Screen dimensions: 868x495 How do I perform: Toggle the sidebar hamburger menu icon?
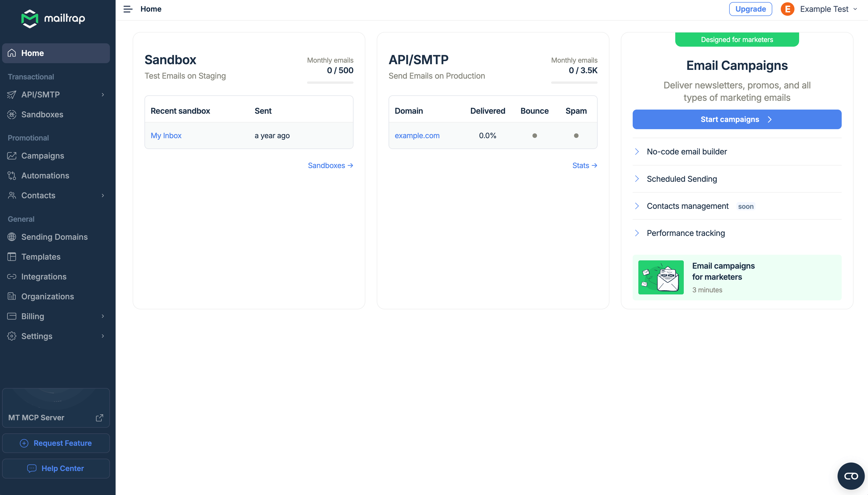[x=128, y=9]
